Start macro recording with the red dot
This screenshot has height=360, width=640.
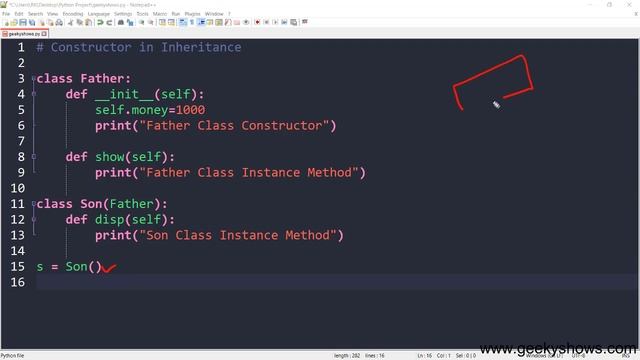[258, 22]
